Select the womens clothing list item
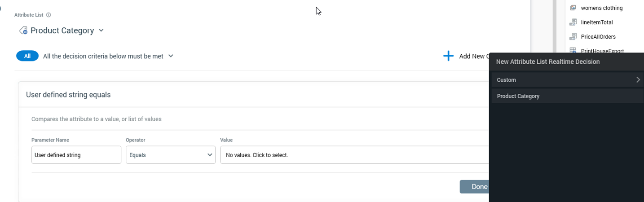The width and height of the screenshot is (644, 202). pyautogui.click(x=601, y=8)
